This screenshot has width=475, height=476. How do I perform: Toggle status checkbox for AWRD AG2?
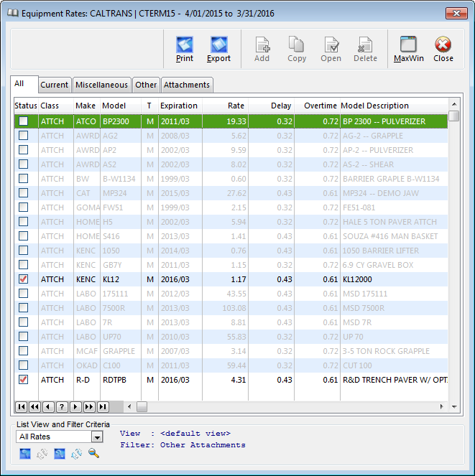pos(24,136)
